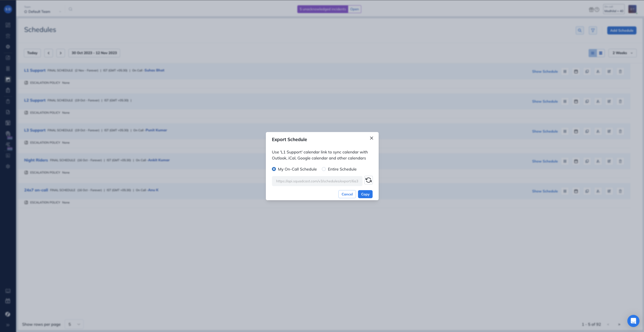Open the rows per page dropdown
Image resolution: width=644 pixels, height=332 pixels.
coord(74,324)
